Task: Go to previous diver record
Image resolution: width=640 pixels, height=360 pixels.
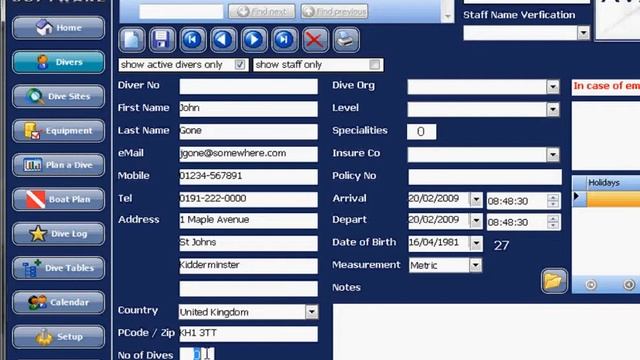Action: pyautogui.click(x=223, y=40)
